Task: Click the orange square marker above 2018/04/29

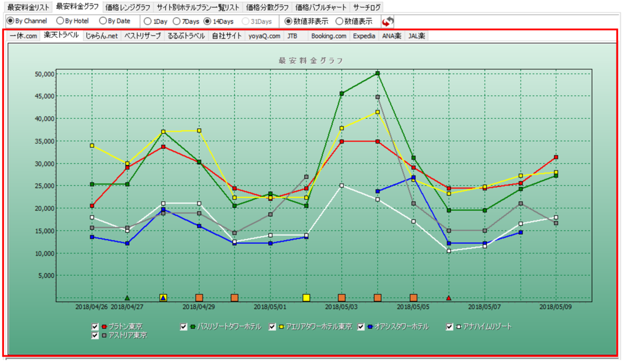Action: point(199,298)
